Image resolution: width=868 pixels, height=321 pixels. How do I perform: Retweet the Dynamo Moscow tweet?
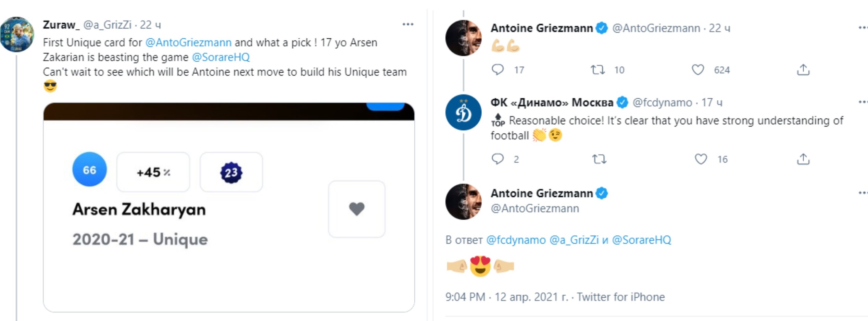(599, 159)
